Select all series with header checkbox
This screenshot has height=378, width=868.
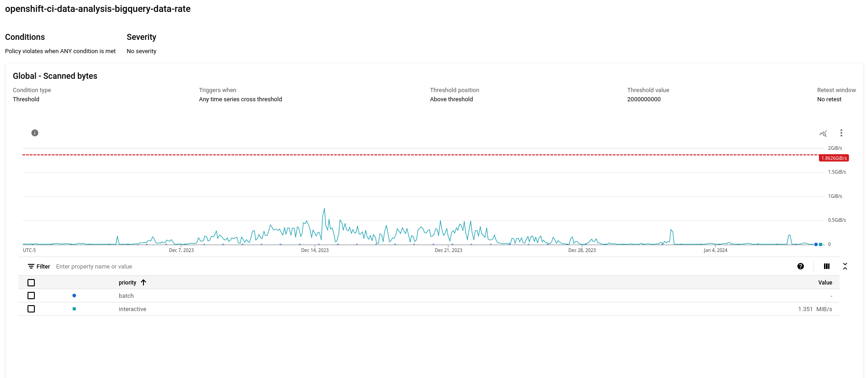31,283
